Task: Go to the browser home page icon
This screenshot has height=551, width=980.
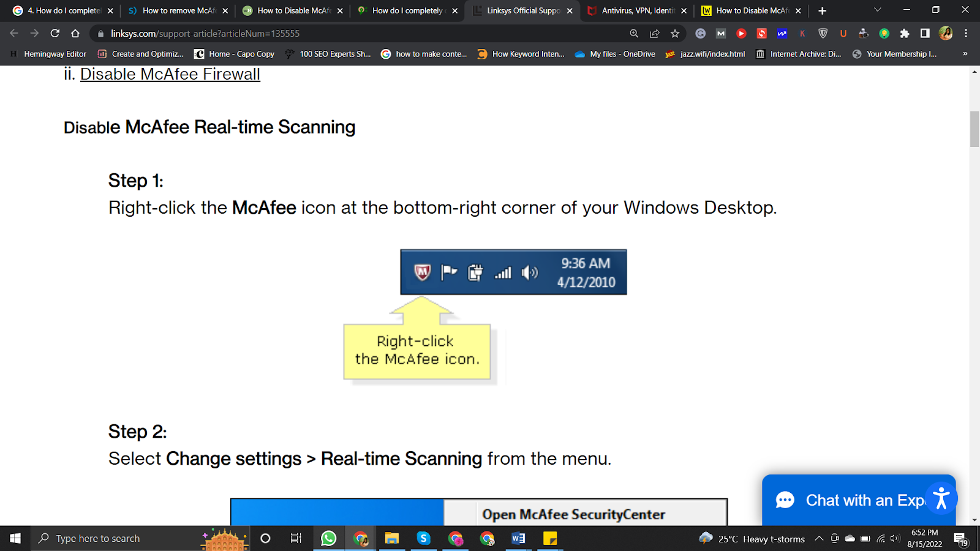Action: pos(75,34)
